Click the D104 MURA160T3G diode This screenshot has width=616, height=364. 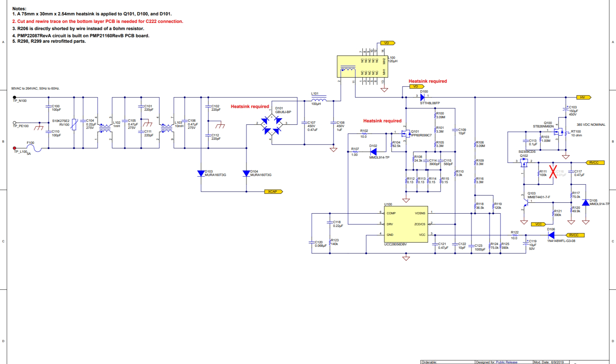coord(246,174)
